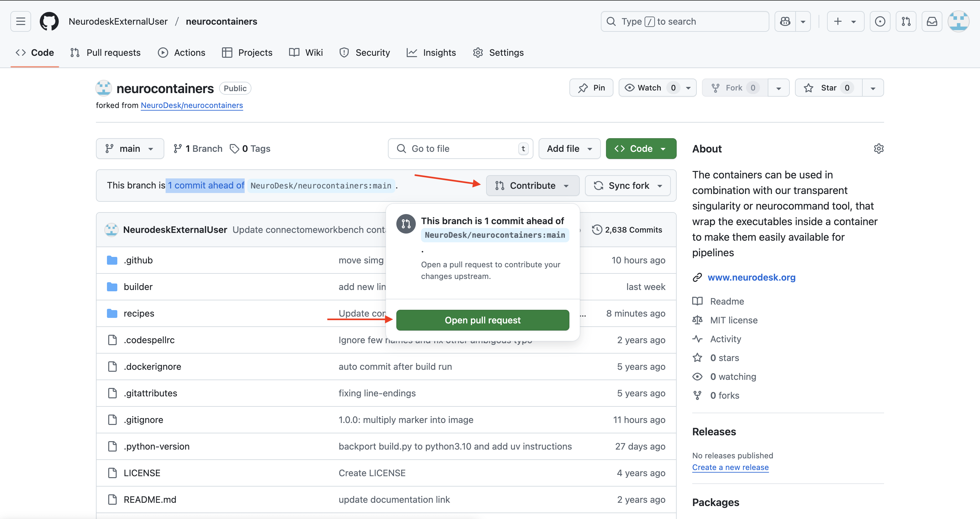Click the GitHub Octocat logo
Image resolution: width=980 pixels, height=519 pixels.
coord(49,21)
